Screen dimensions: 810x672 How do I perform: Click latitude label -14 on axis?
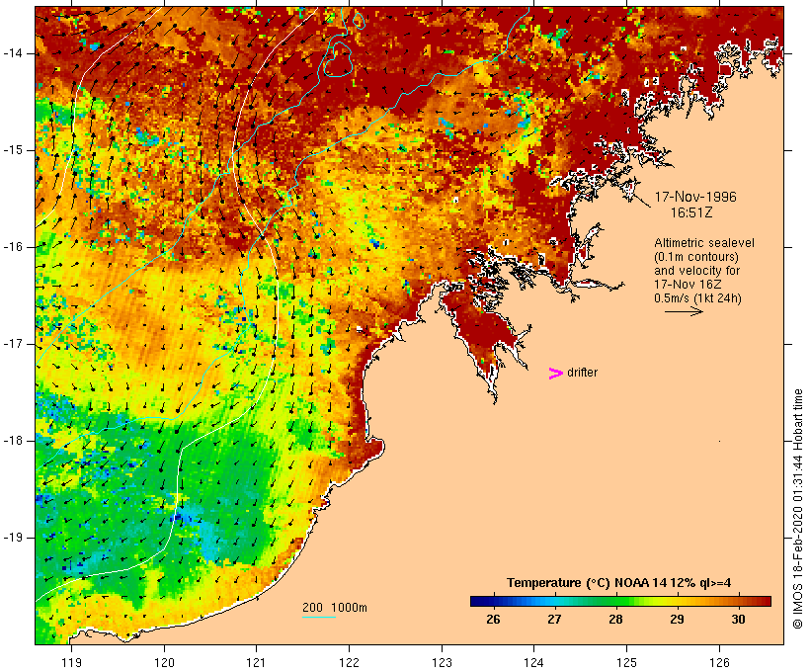pos(13,53)
